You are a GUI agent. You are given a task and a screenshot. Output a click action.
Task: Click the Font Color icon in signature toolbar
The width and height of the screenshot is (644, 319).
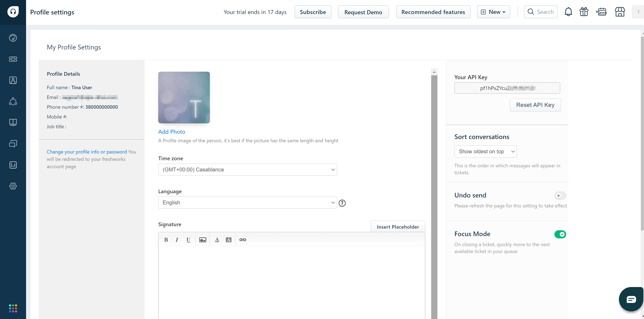(216, 240)
